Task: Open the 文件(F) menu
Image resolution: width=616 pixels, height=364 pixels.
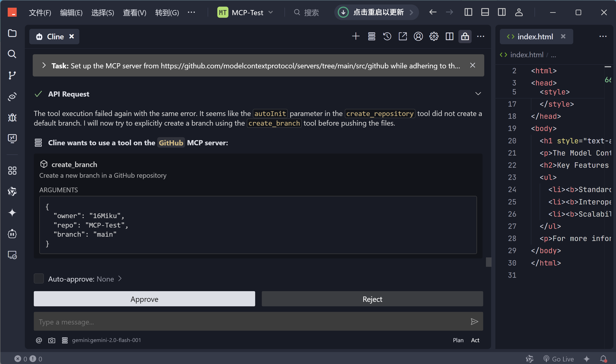Action: tap(40, 13)
